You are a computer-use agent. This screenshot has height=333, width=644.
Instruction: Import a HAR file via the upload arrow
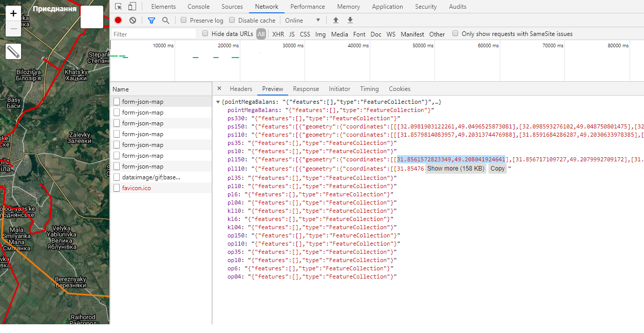[336, 20]
